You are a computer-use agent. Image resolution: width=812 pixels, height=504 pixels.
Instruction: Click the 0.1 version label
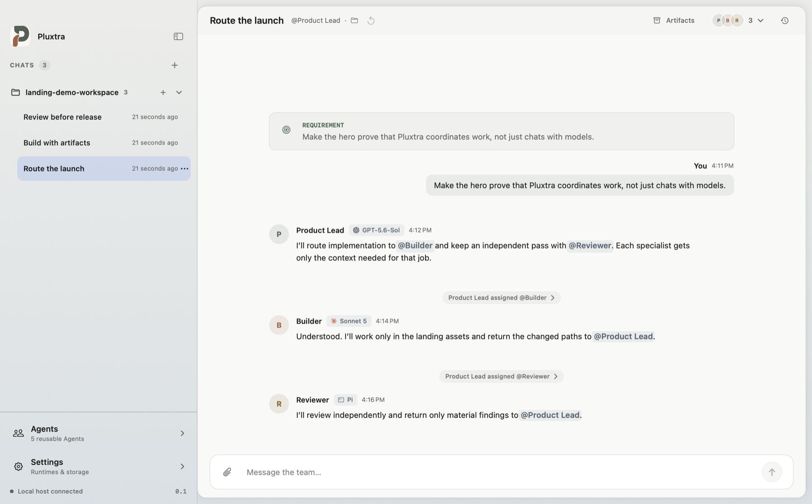click(181, 491)
